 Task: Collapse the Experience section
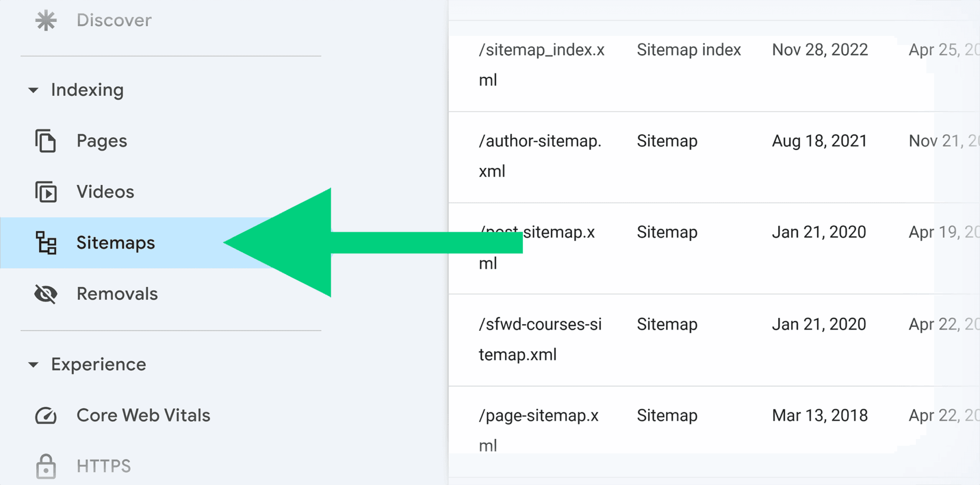pos(33,364)
